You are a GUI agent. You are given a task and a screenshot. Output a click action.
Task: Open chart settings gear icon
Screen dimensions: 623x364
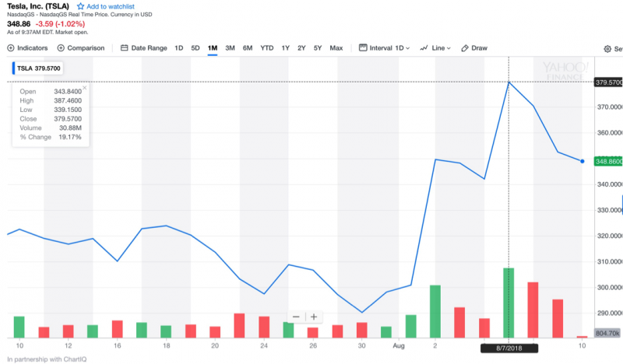[x=607, y=49]
